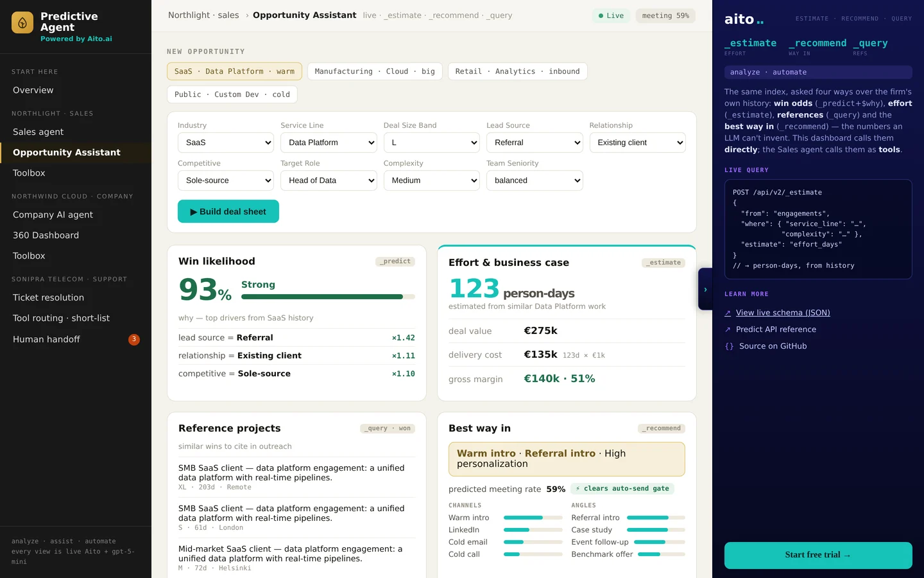This screenshot has width=924, height=578.
Task: Click the LinkedIn channel bar
Action: (533, 530)
